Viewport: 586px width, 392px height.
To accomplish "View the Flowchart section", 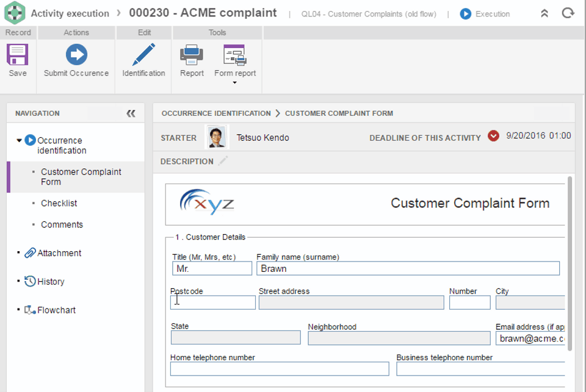I will [x=56, y=310].
